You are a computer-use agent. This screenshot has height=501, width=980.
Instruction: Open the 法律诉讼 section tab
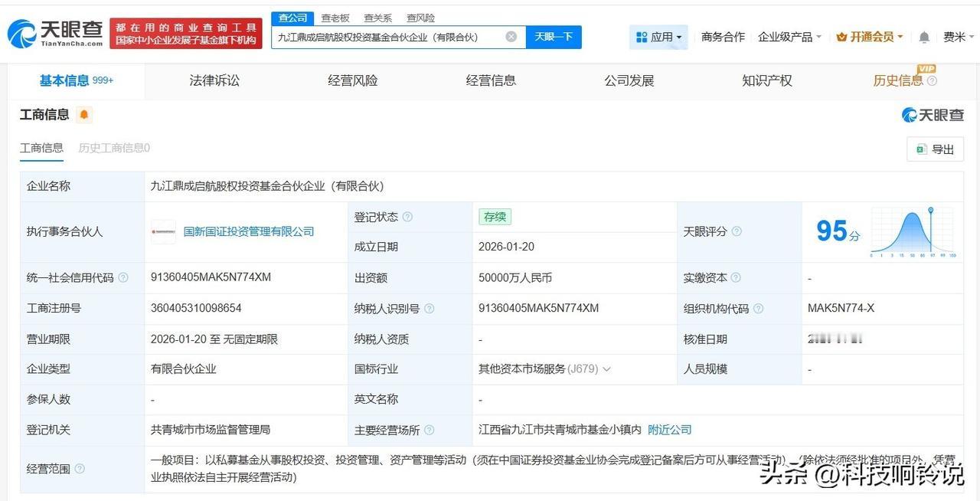click(214, 80)
